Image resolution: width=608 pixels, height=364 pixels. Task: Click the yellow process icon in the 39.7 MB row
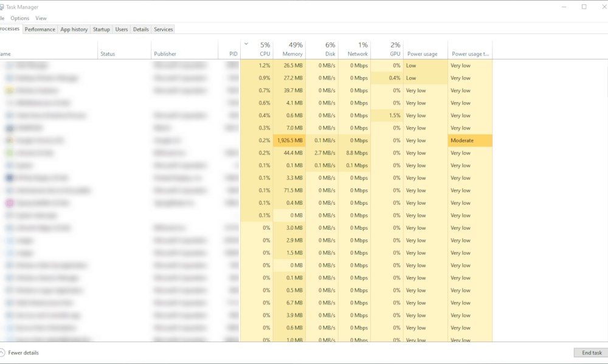click(9, 91)
